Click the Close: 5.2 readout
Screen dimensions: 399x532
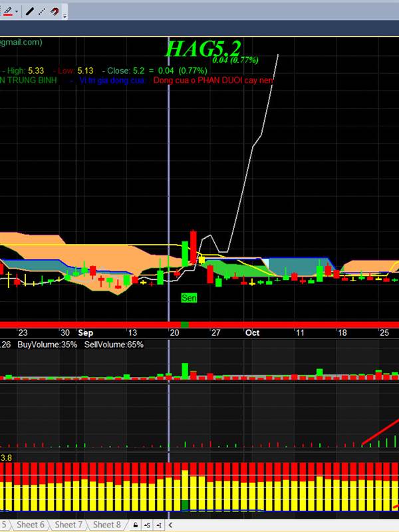(126, 71)
